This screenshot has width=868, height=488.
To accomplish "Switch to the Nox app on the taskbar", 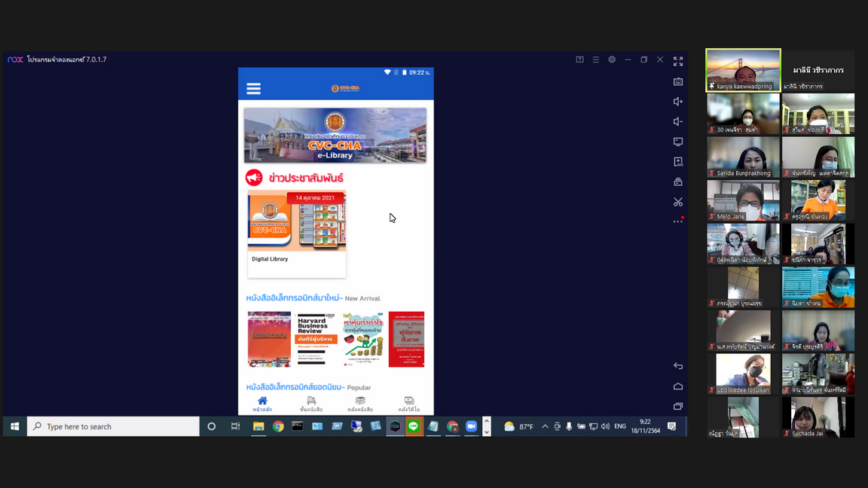I will tap(395, 426).
